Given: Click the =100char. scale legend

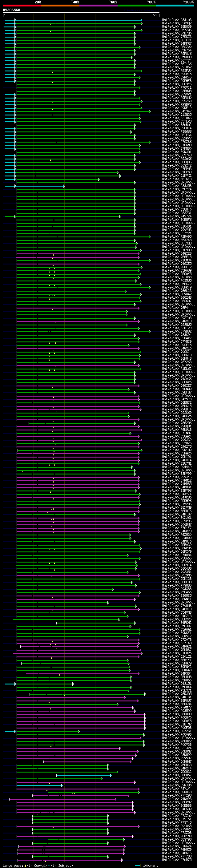Looking at the screenshot, I should (x=146, y=865).
